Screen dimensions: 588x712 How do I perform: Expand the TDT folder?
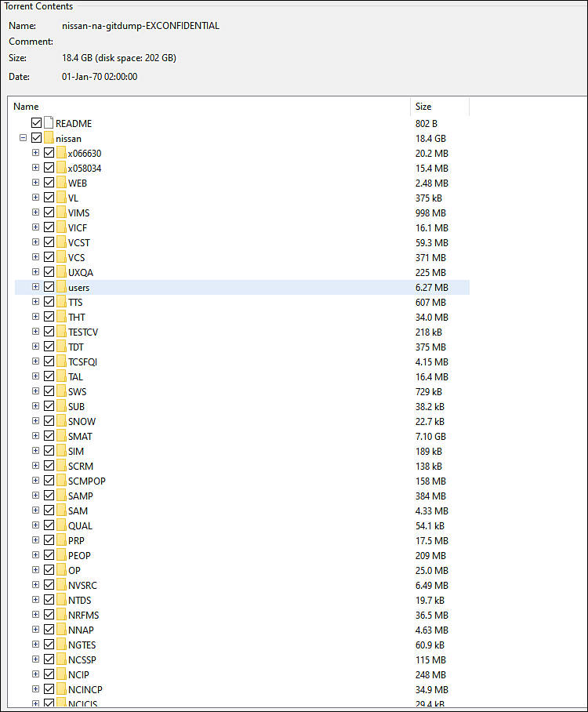[x=35, y=347]
